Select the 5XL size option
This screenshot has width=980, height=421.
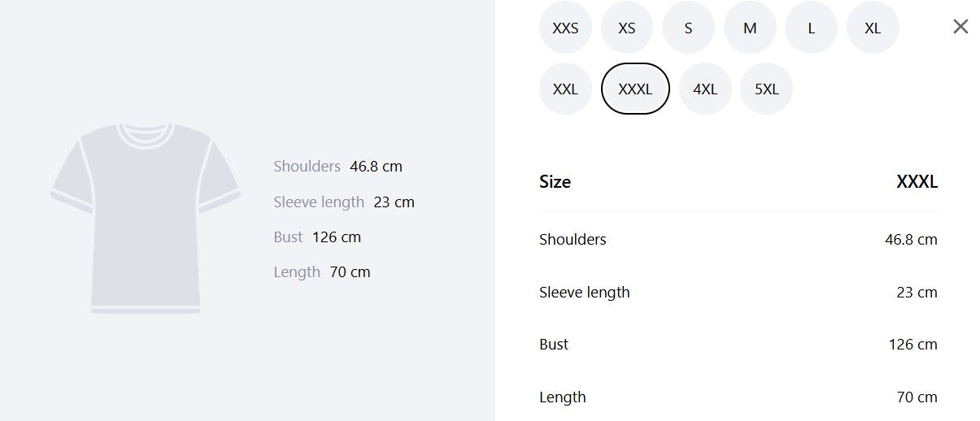767,89
